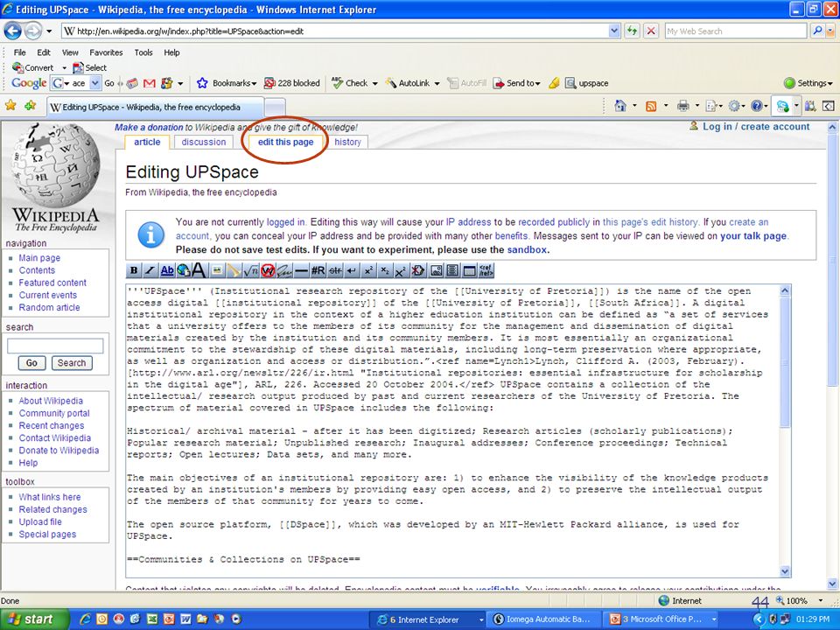
Task: Click the Log in / create account link
Action: click(x=756, y=126)
